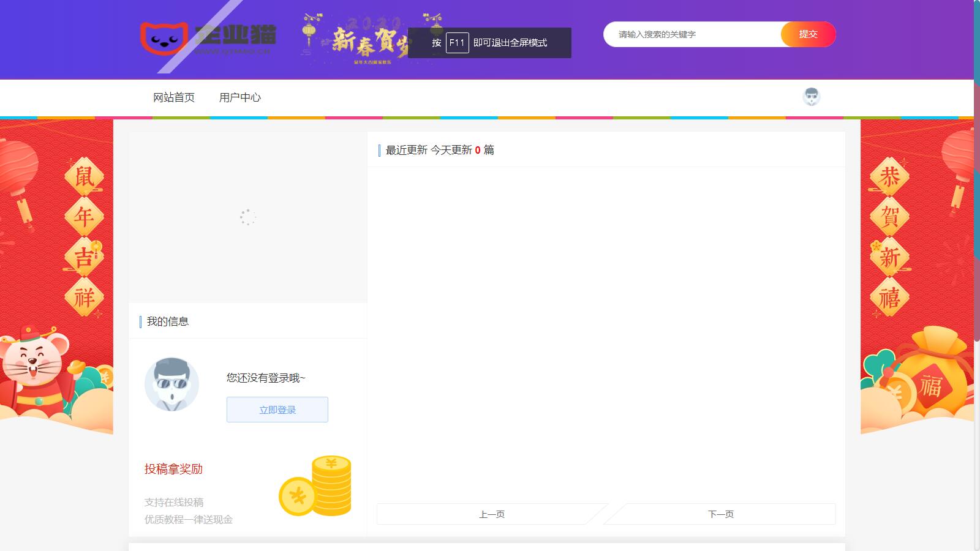Click the loading spinner area

click(247, 217)
